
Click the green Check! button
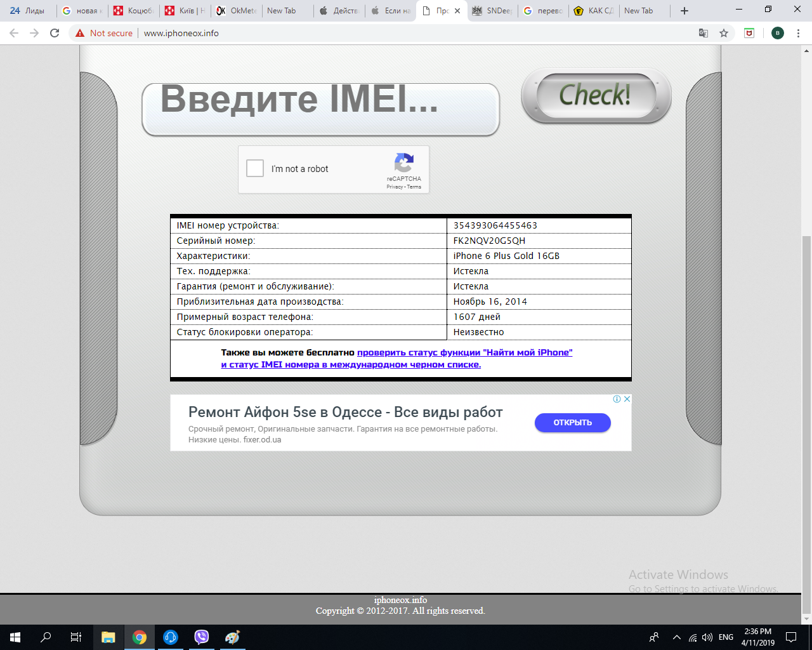point(596,96)
